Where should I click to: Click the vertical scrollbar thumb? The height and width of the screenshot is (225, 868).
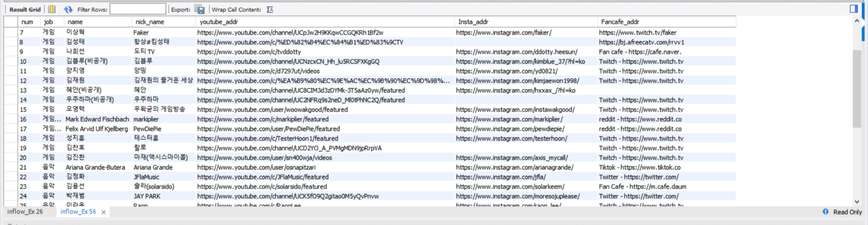point(857,88)
